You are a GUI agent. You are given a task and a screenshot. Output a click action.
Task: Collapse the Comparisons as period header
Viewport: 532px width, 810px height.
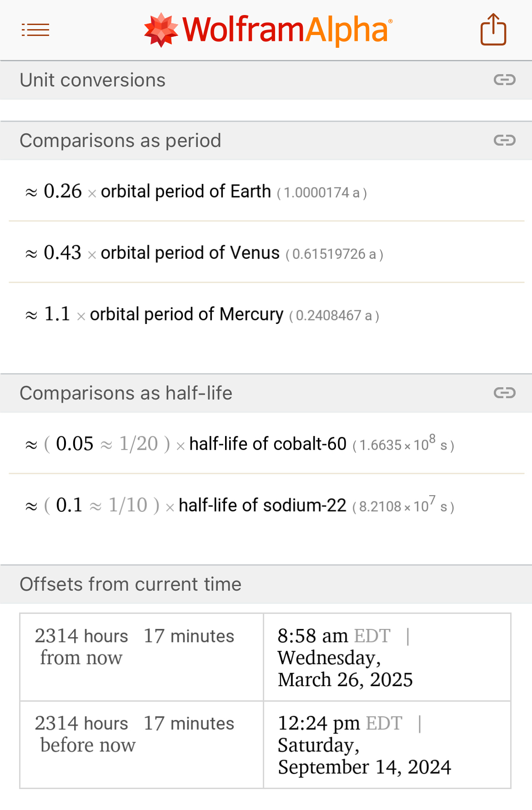pyautogui.click(x=120, y=141)
